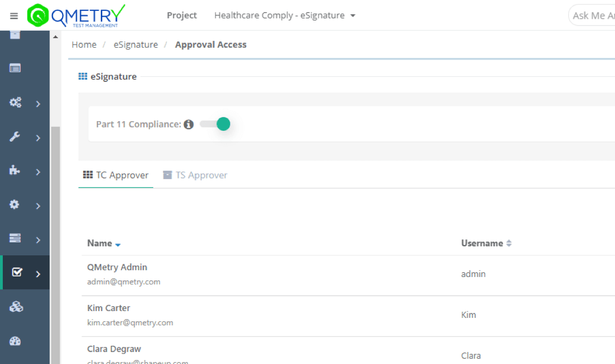Select the QMetry Admin name

[117, 267]
